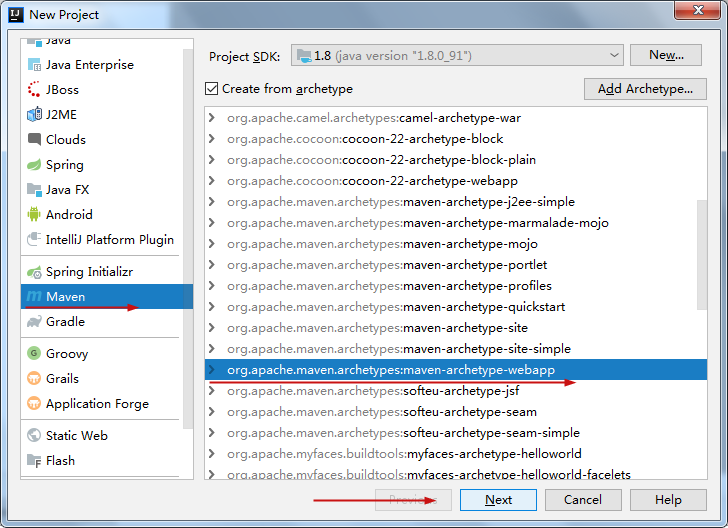Click the Java Enterprise icon in sidebar
This screenshot has height=528, width=728.
coord(34,65)
